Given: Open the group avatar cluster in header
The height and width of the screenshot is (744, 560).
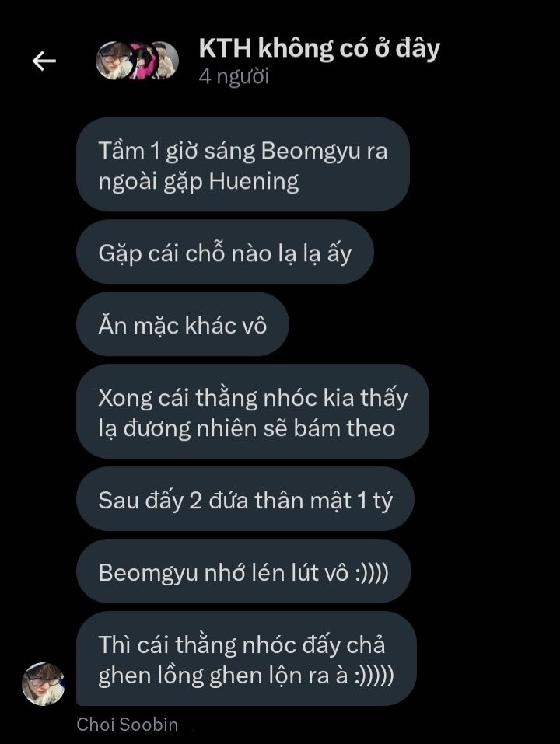Looking at the screenshot, I should click(137, 61).
